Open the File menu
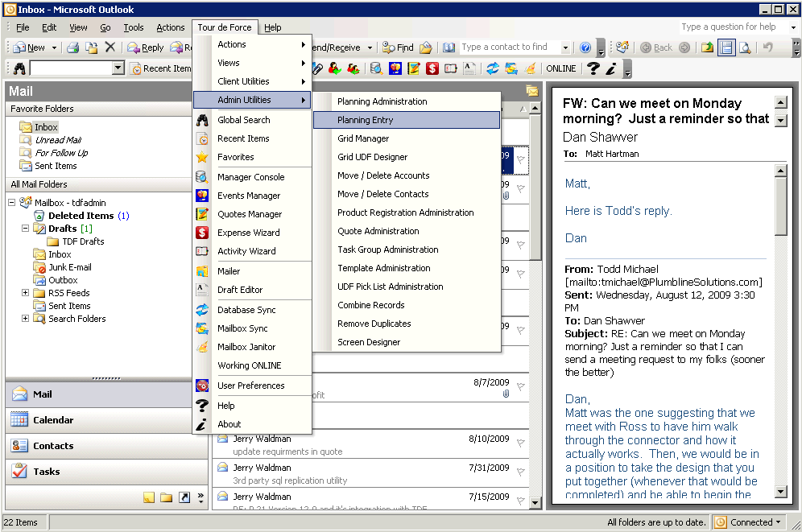Viewport: 802px width, 532px height. (x=23, y=27)
